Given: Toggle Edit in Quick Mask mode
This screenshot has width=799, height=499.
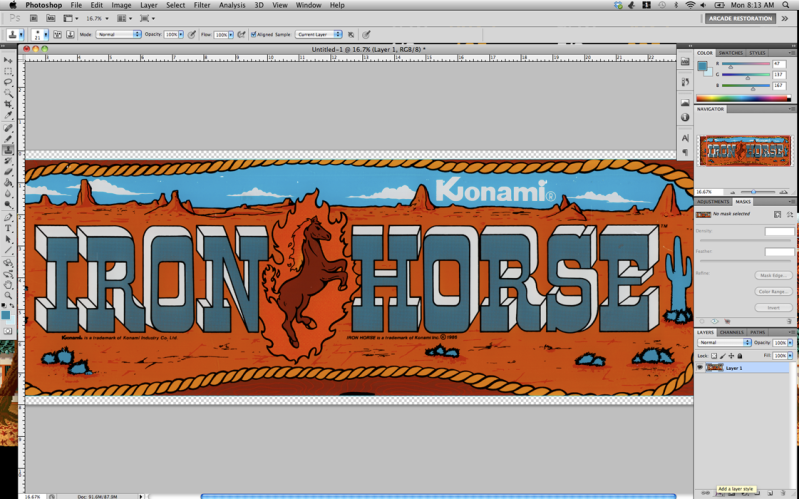Looking at the screenshot, I should (x=8, y=331).
